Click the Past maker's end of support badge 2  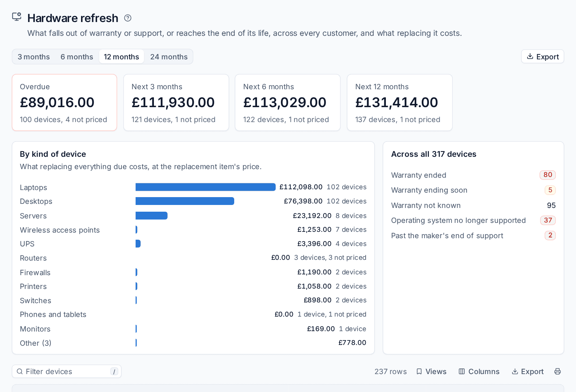tap(550, 235)
